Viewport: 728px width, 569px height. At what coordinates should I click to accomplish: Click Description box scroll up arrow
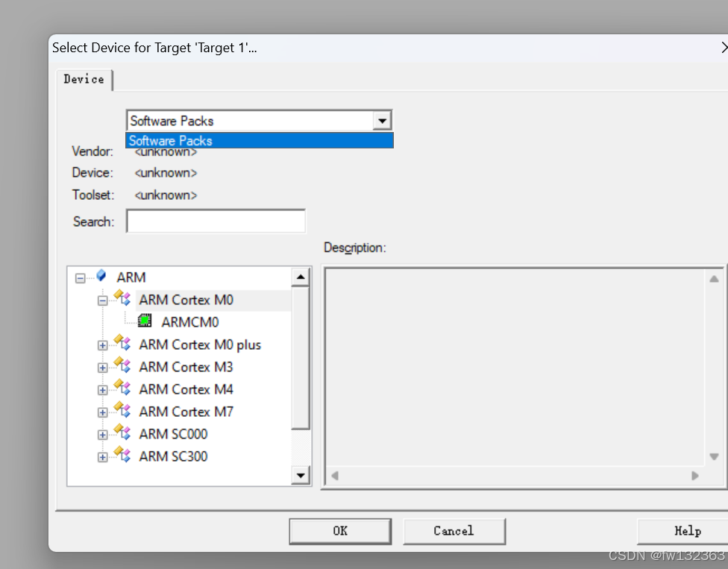pyautogui.click(x=714, y=279)
